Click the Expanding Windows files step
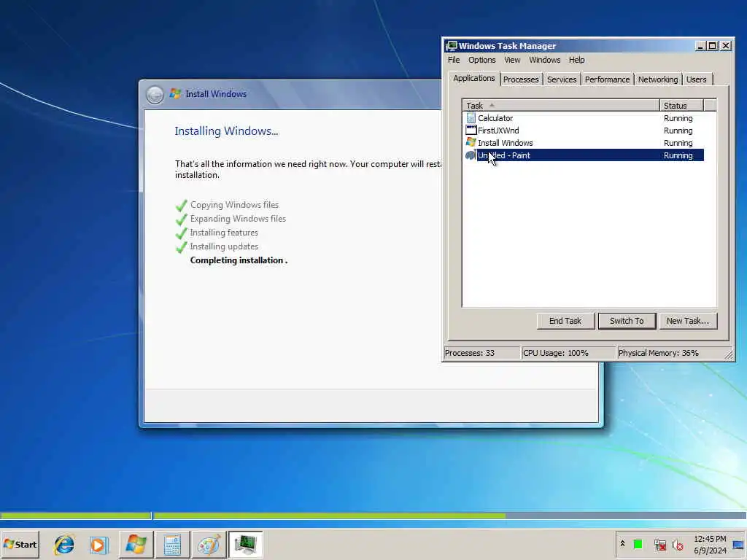747x560 pixels. tap(239, 219)
